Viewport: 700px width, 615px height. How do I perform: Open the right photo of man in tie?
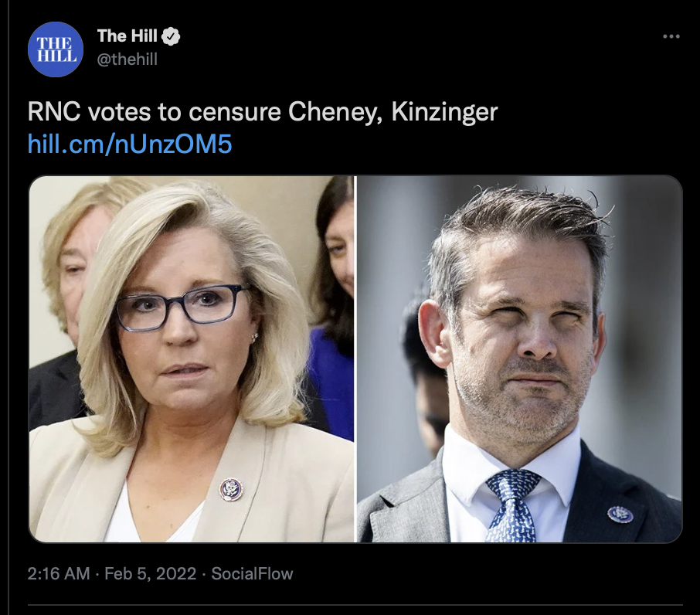pos(519,358)
